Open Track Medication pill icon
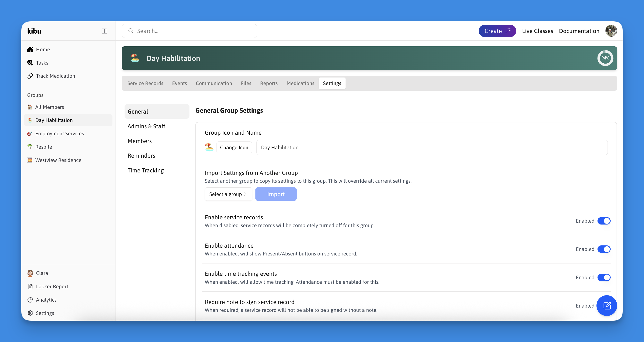This screenshot has width=644, height=342. tap(30, 76)
